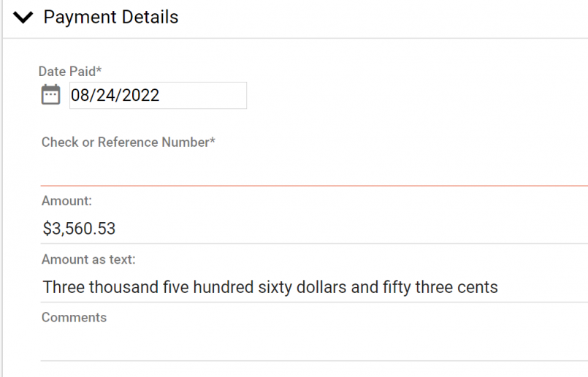Click the Amount label

[x=66, y=201]
